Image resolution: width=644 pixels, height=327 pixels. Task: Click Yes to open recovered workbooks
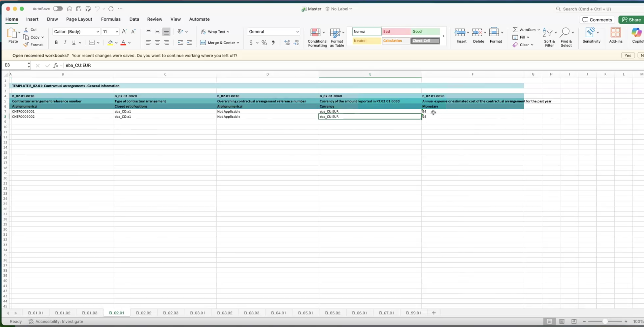[628, 55]
